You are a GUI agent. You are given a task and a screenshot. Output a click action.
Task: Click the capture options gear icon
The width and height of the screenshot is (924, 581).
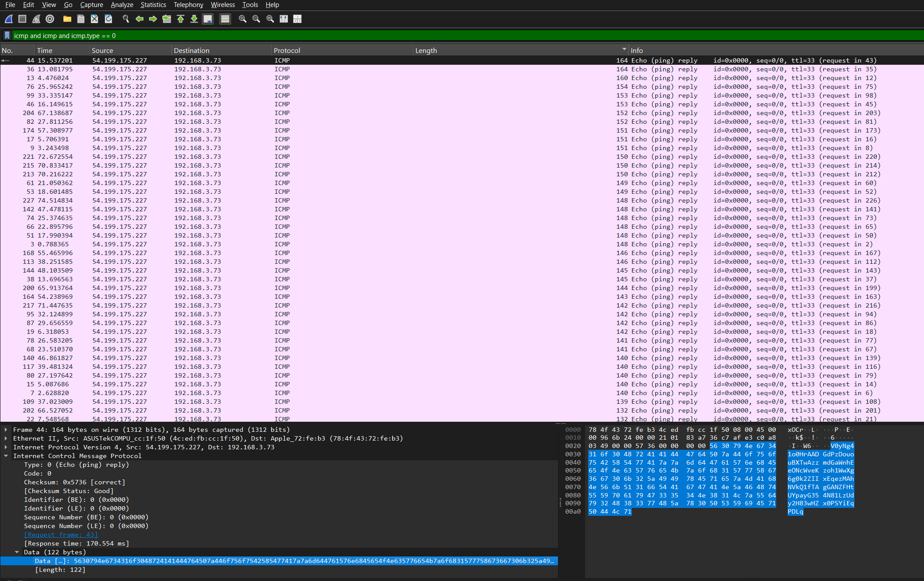click(50, 19)
